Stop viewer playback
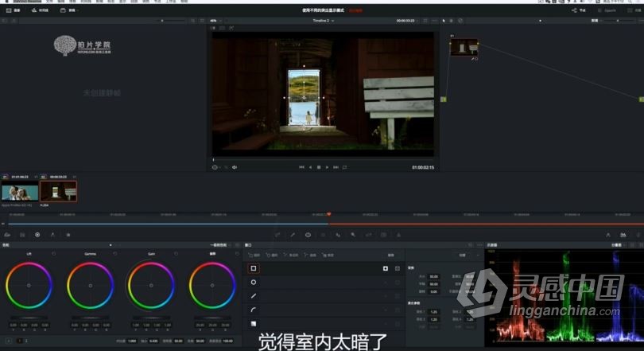644x351 pixels. coord(319,167)
